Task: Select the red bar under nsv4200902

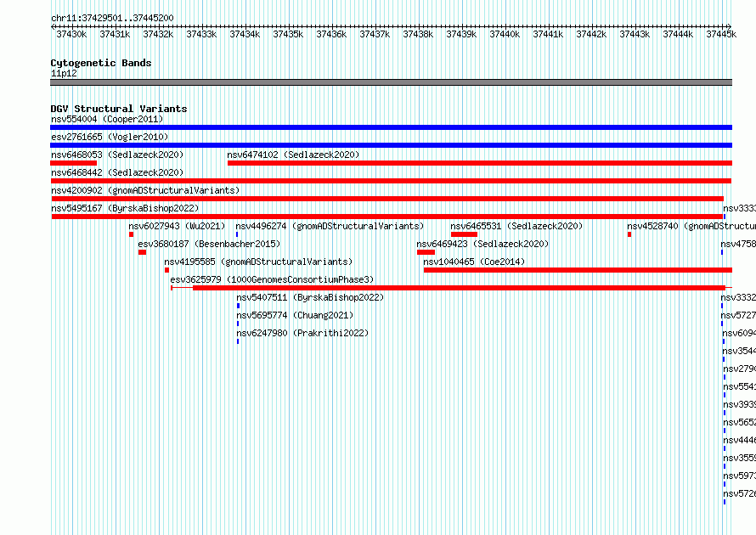Action: click(x=387, y=199)
